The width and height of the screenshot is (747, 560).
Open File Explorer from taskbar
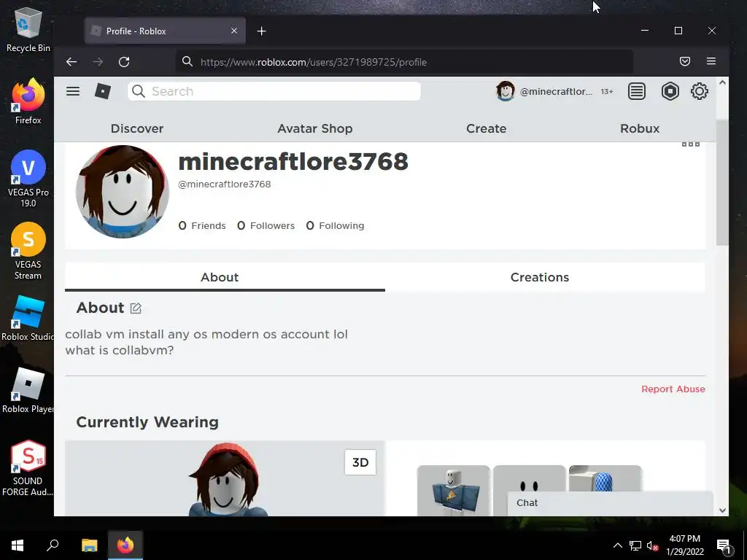click(89, 545)
